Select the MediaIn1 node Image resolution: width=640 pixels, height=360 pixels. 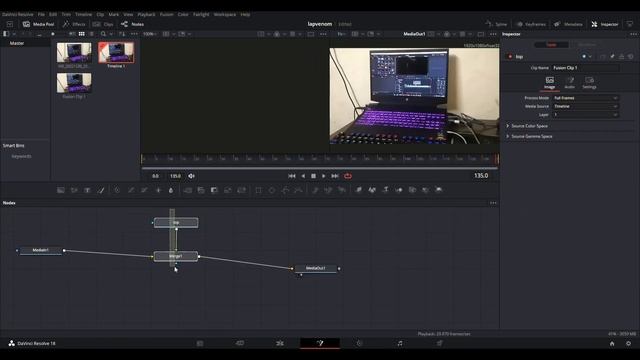41,250
